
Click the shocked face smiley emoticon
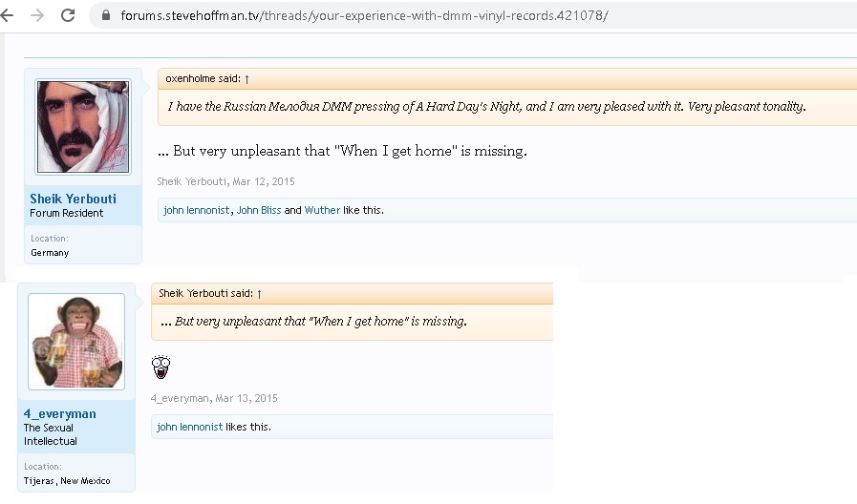point(161,367)
